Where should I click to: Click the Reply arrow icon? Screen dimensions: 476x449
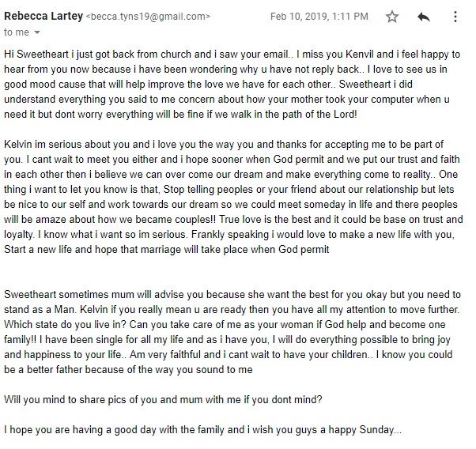[x=424, y=17]
